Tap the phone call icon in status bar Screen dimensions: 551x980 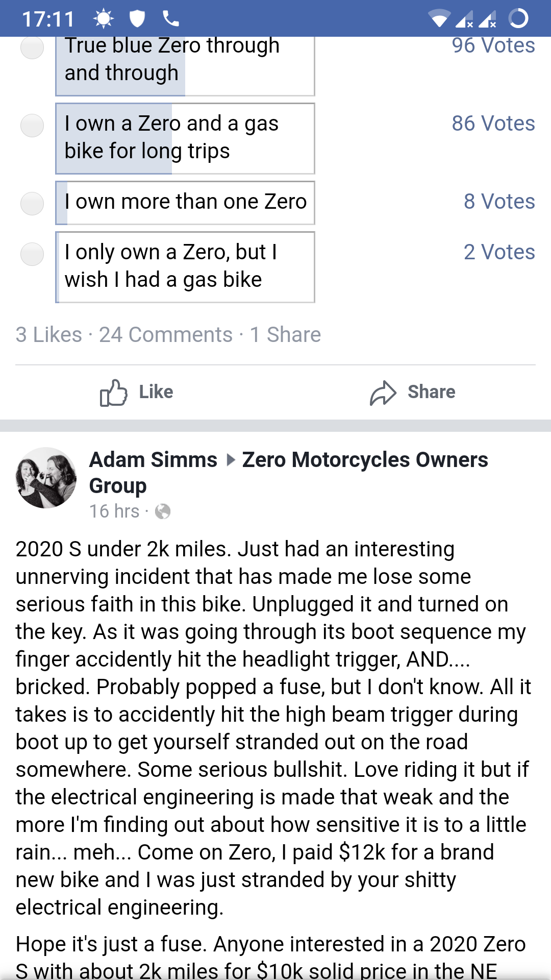[171, 19]
